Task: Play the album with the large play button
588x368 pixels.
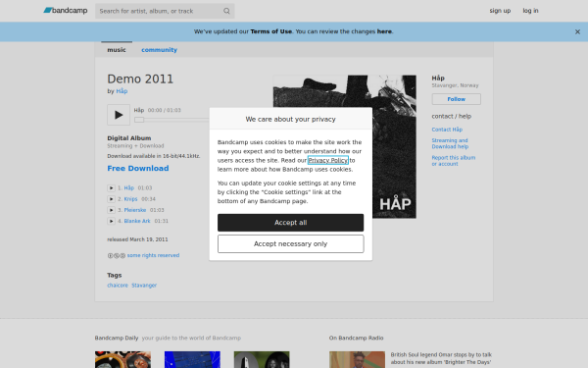Action: click(119, 115)
